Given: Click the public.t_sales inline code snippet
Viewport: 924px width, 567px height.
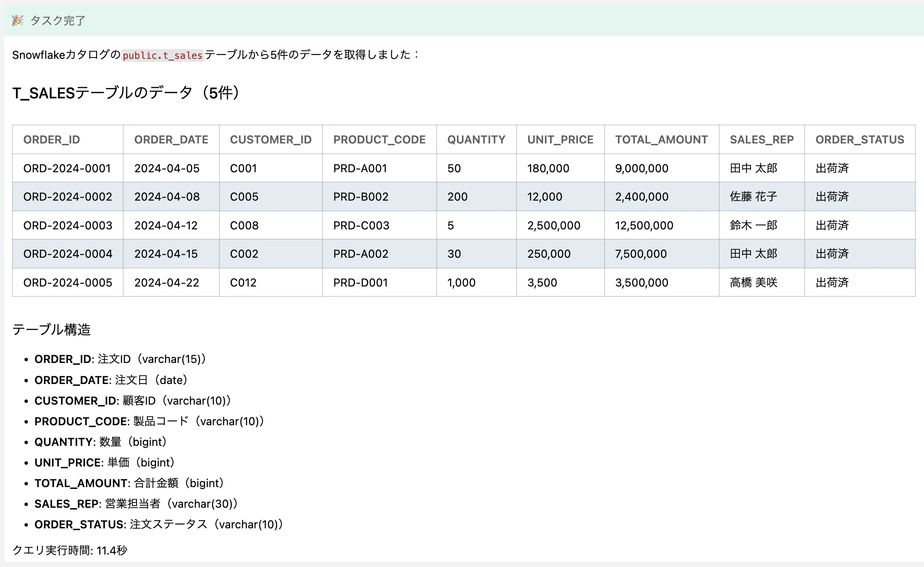Looking at the screenshot, I should pos(162,55).
